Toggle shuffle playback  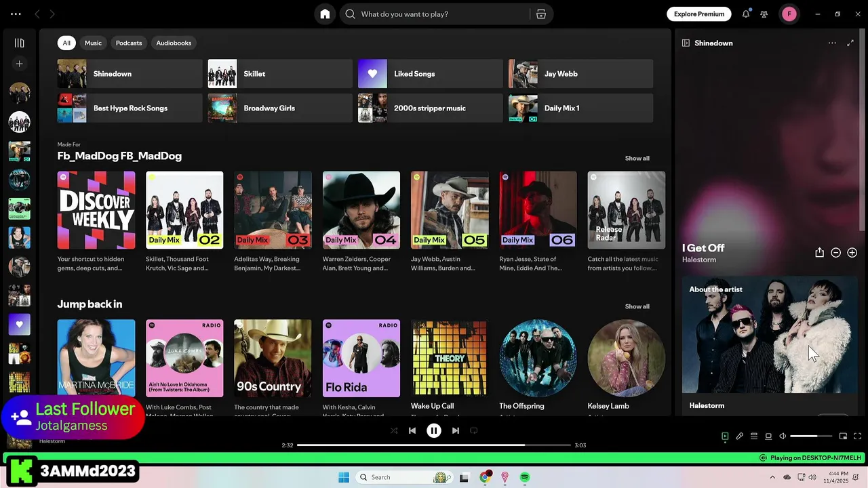(394, 430)
